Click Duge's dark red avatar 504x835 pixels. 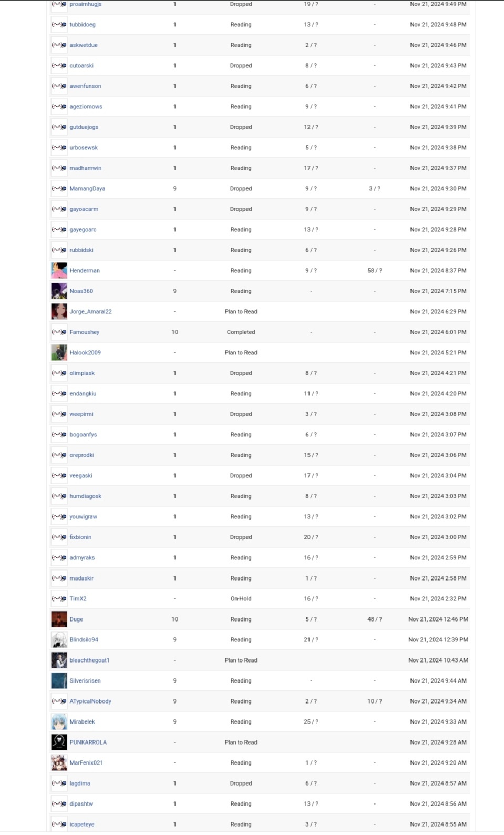tap(59, 619)
